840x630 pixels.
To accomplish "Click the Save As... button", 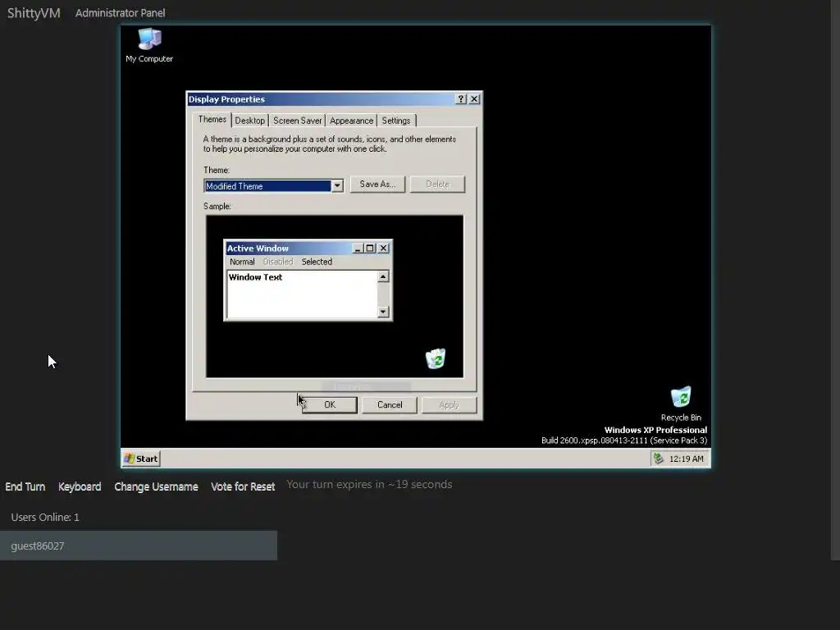I will point(377,185).
